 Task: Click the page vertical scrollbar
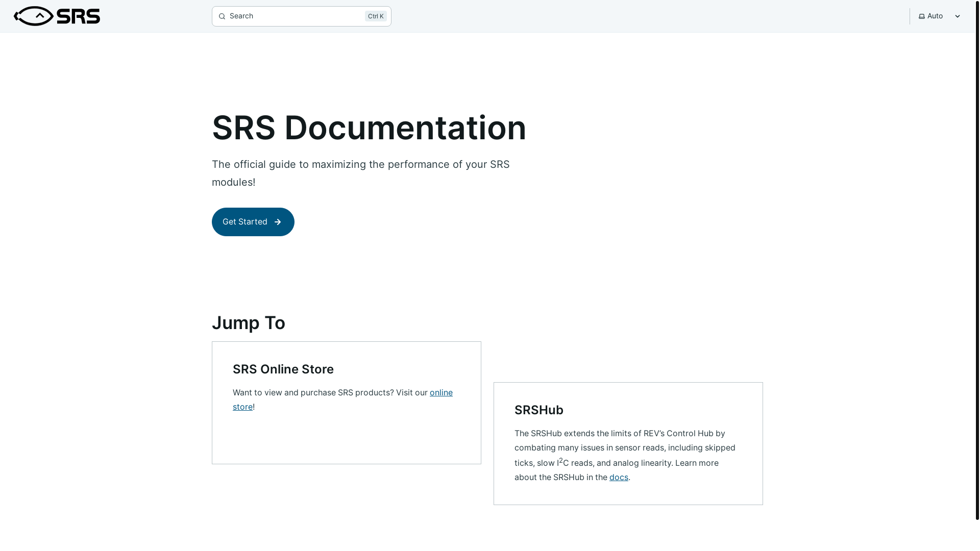click(x=977, y=260)
